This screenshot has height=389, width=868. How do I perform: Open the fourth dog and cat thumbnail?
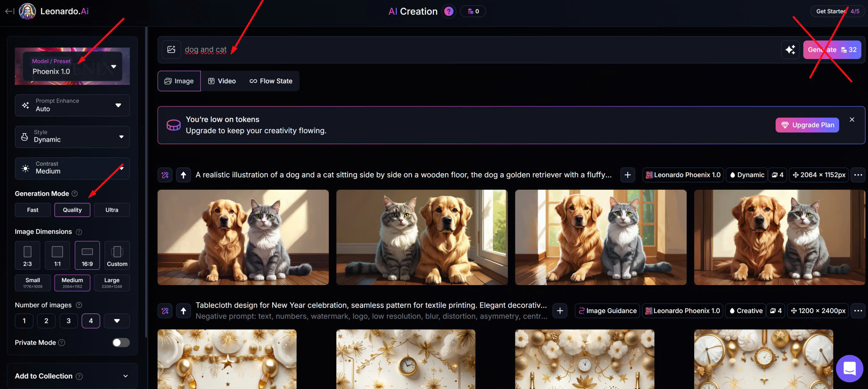779,238
